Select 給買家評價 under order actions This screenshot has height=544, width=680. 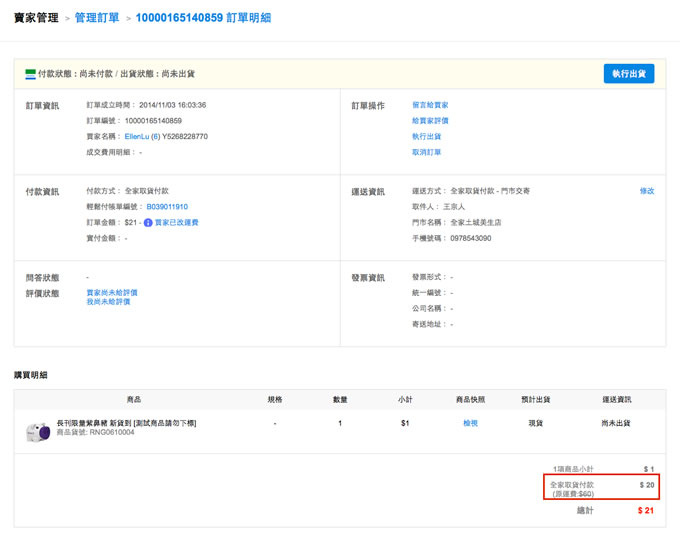point(430,120)
